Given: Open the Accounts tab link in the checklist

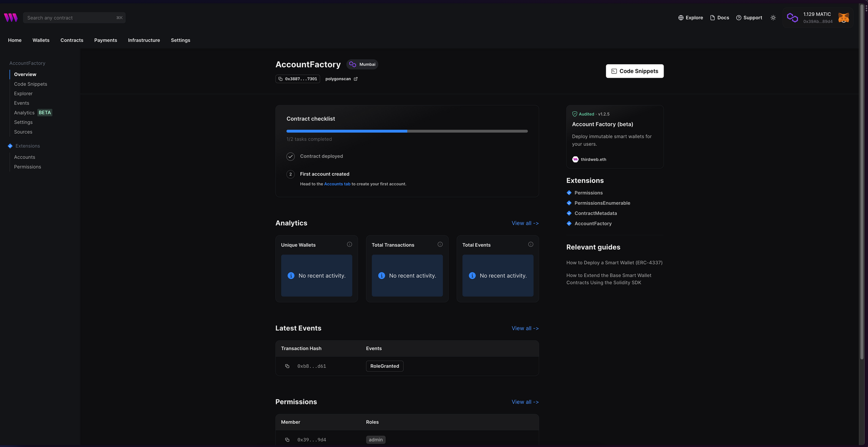Looking at the screenshot, I should pos(337,184).
